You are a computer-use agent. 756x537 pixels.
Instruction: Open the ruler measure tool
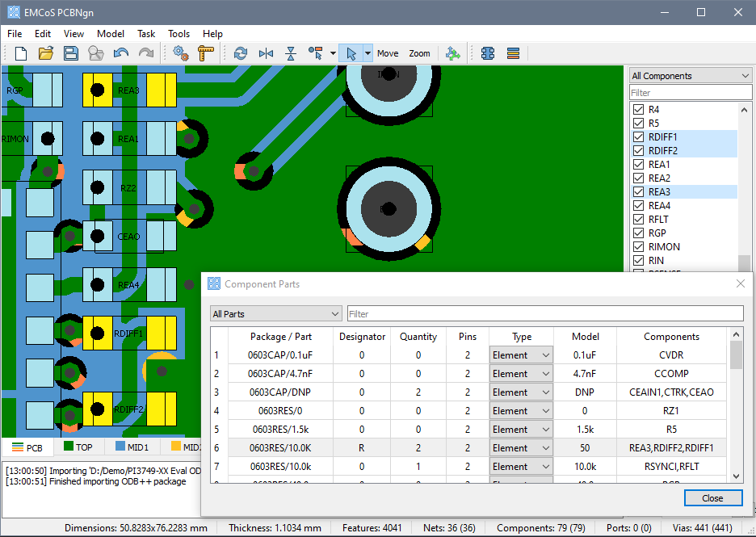tap(206, 53)
